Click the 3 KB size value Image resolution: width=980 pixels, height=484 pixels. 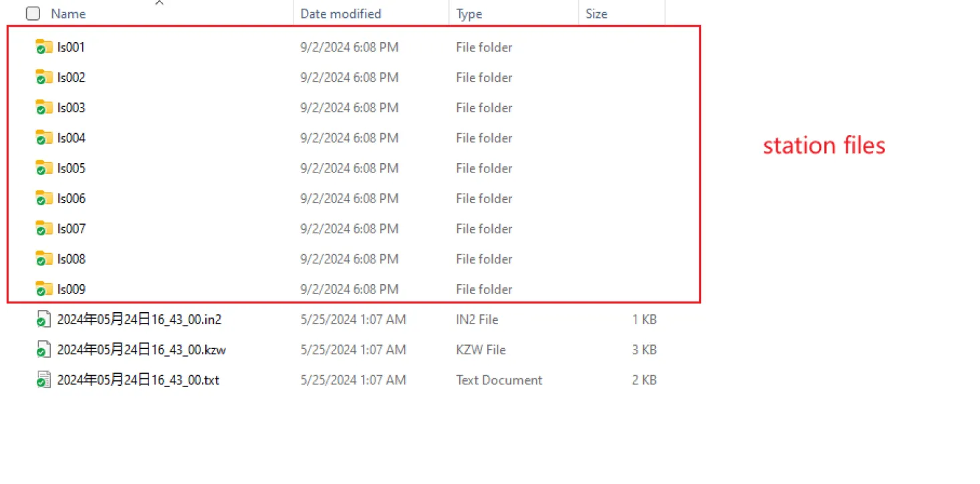pos(644,350)
